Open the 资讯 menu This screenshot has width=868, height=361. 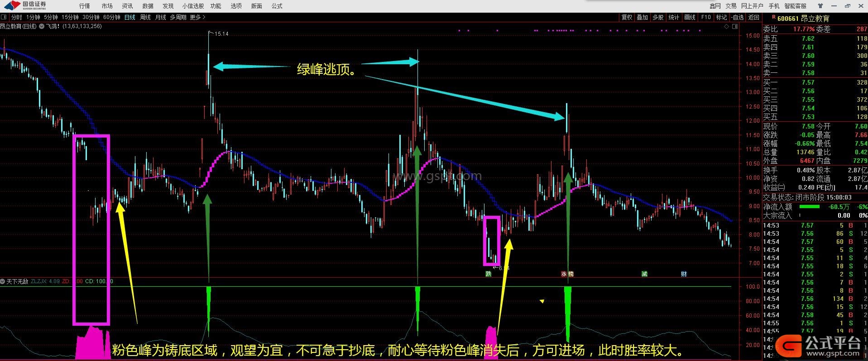(x=127, y=6)
